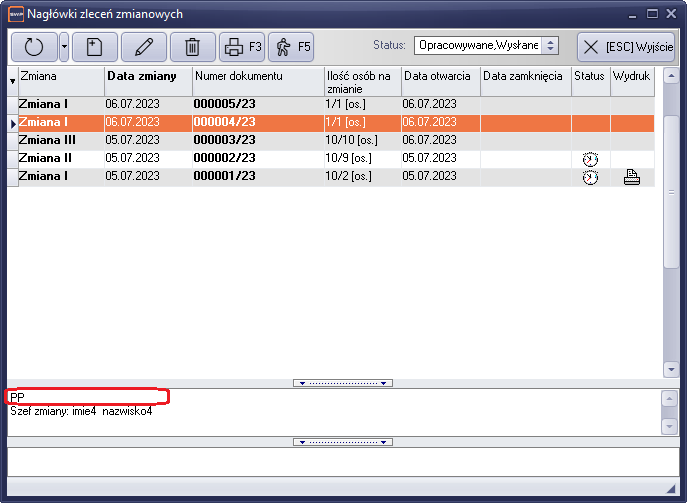Image resolution: width=687 pixels, height=503 pixels.
Task: Click the printer icon in Wydruk column
Action: click(631, 177)
